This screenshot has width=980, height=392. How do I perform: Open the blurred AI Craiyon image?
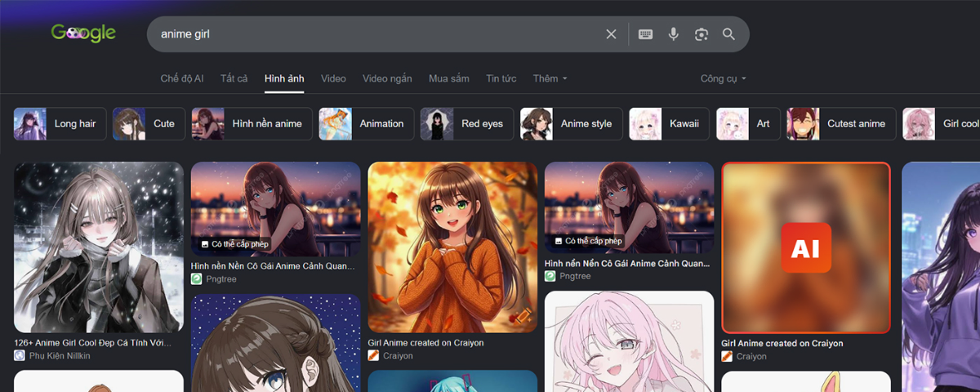coord(806,247)
